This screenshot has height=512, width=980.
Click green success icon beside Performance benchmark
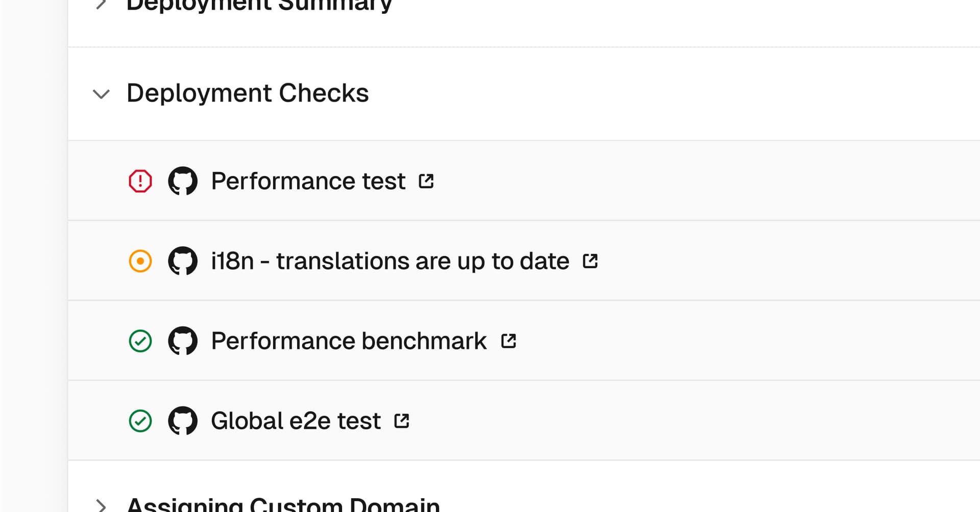pyautogui.click(x=140, y=341)
